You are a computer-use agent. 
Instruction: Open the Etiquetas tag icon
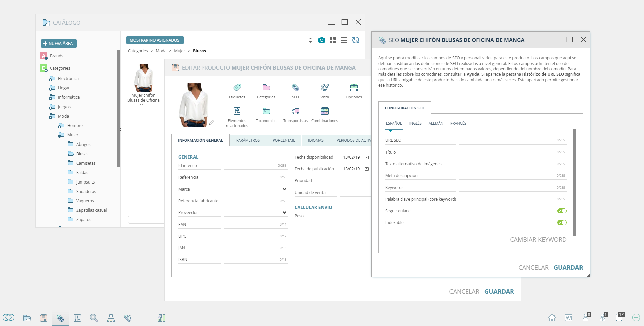tap(237, 88)
